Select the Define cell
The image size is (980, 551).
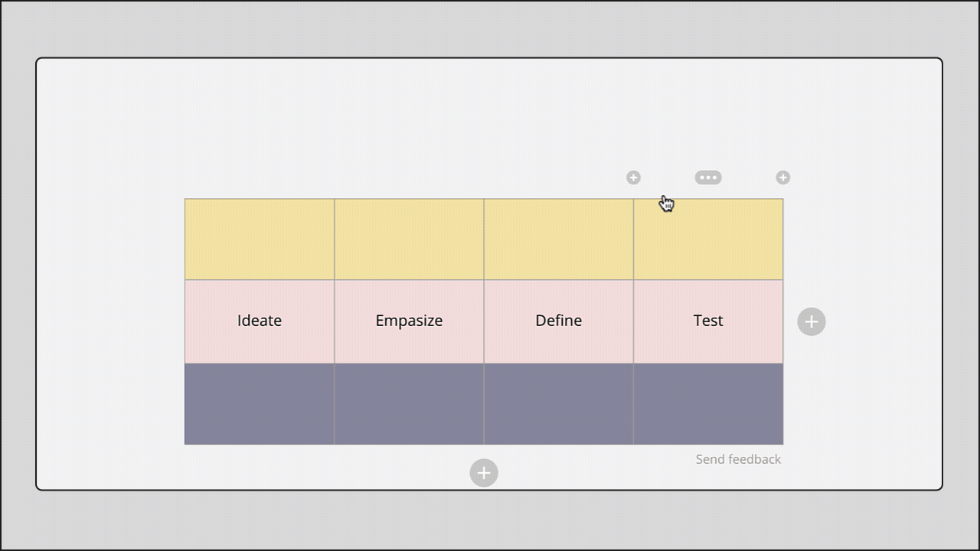pyautogui.click(x=559, y=321)
